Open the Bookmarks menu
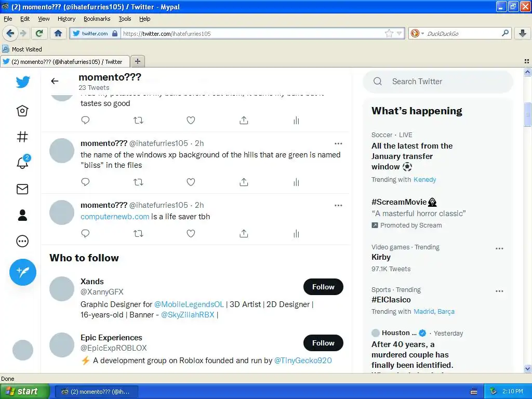The image size is (532, 399). pos(97,19)
